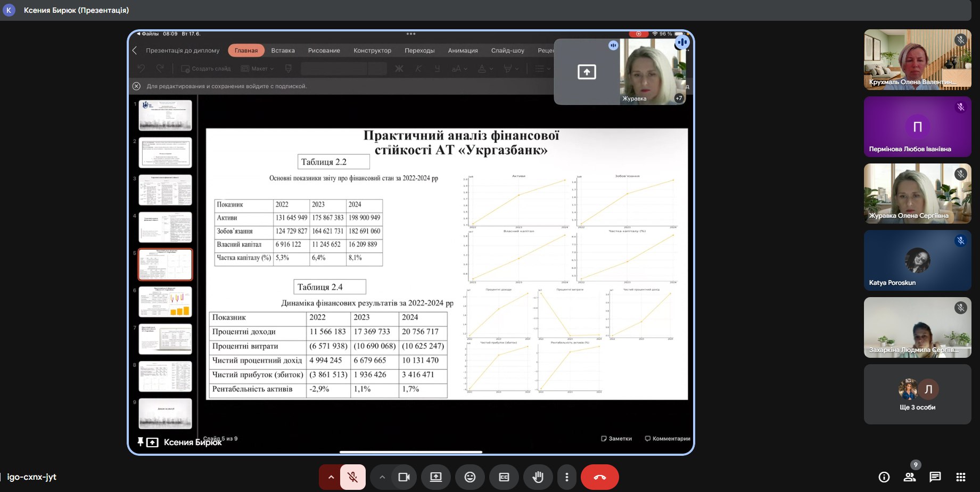
Task: Select Журавка Олена Сергіївна participant tile
Action: pos(918,193)
